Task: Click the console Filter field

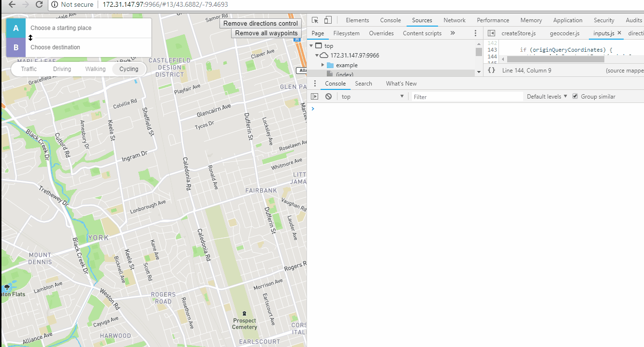Action: point(467,97)
